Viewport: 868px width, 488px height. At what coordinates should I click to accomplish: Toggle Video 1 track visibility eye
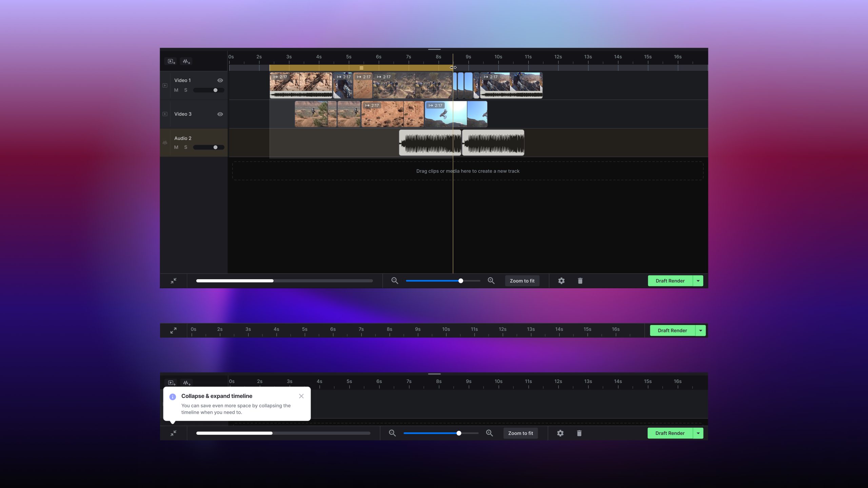point(220,80)
